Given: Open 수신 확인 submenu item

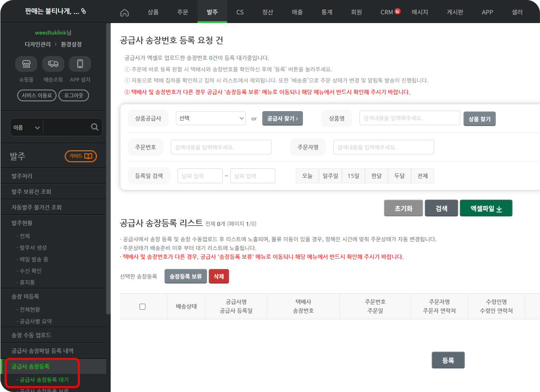Looking at the screenshot, I should pyautogui.click(x=30, y=271).
